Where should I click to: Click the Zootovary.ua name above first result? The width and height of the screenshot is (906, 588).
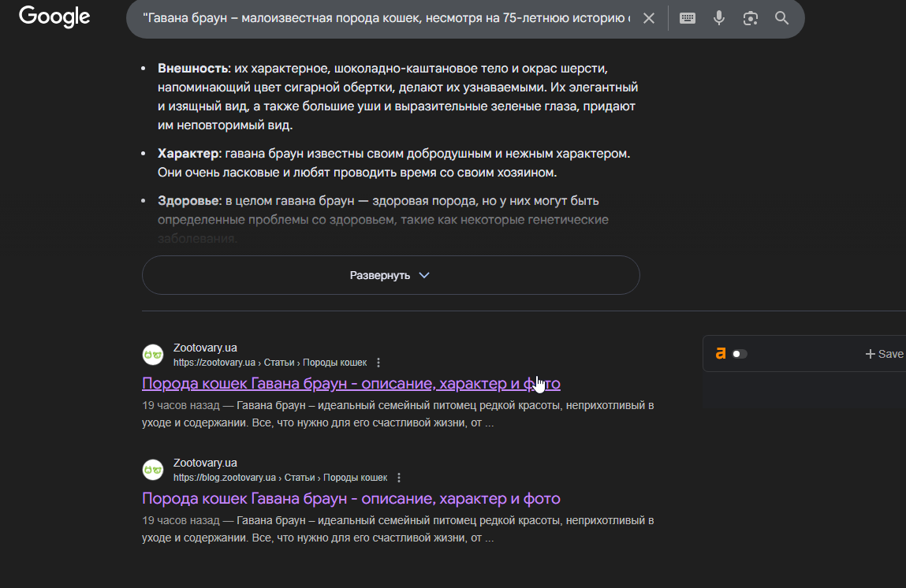[x=205, y=348]
